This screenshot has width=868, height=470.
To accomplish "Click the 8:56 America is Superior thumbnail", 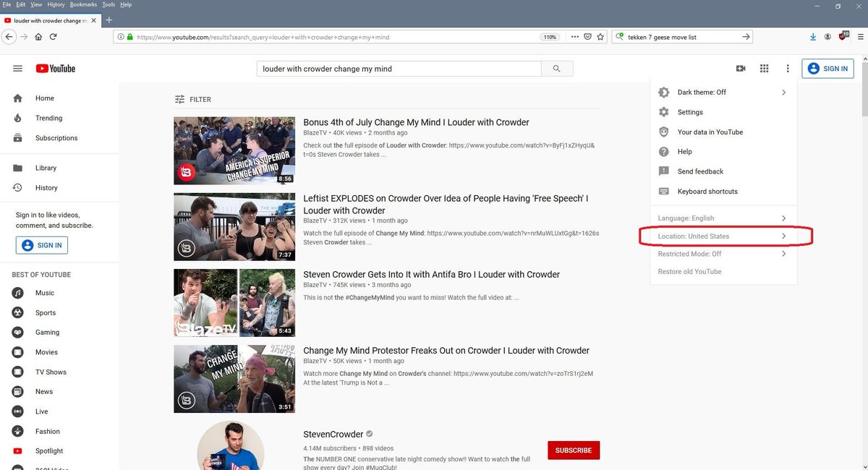I will [234, 150].
